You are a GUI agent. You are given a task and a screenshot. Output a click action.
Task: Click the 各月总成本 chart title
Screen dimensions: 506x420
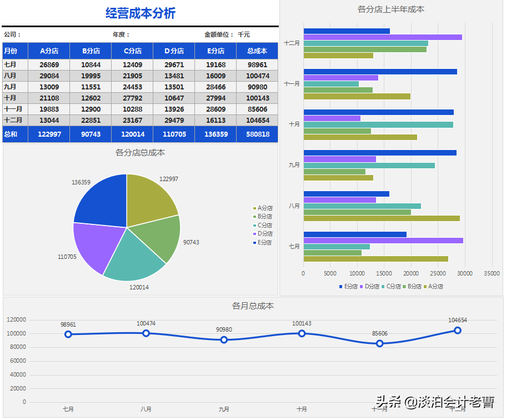pyautogui.click(x=253, y=306)
